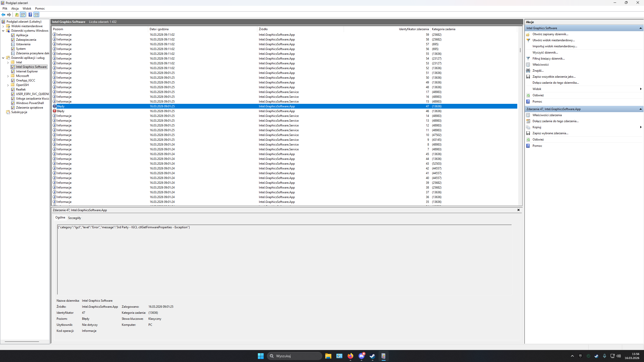644x362 pixels.
Task: Click the up-one-level folder toolbar icon
Action: click(17, 15)
